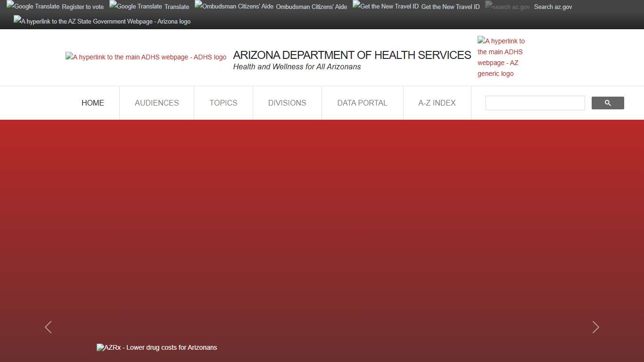
Task: Advance carousel with the right arrow
Action: click(595, 327)
